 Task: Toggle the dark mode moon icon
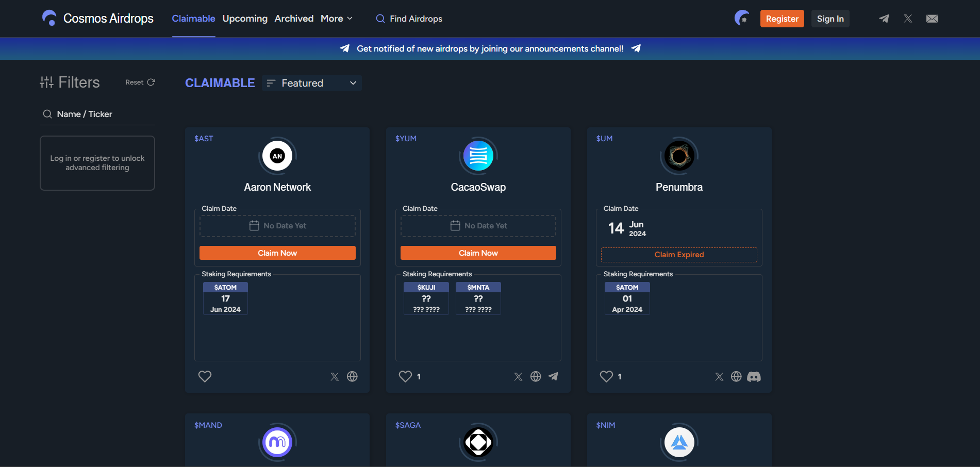pos(742,19)
